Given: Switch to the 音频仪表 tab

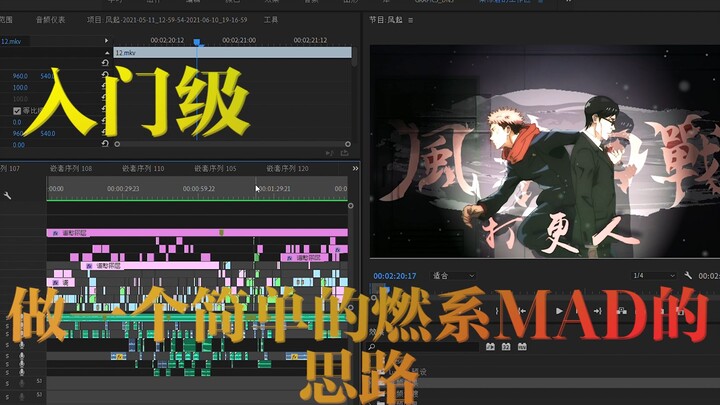Looking at the screenshot, I should [51, 20].
